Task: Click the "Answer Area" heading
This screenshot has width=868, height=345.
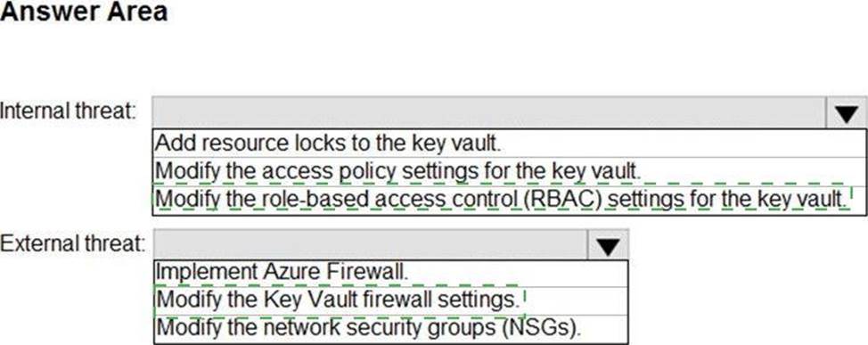Action: 84,12
